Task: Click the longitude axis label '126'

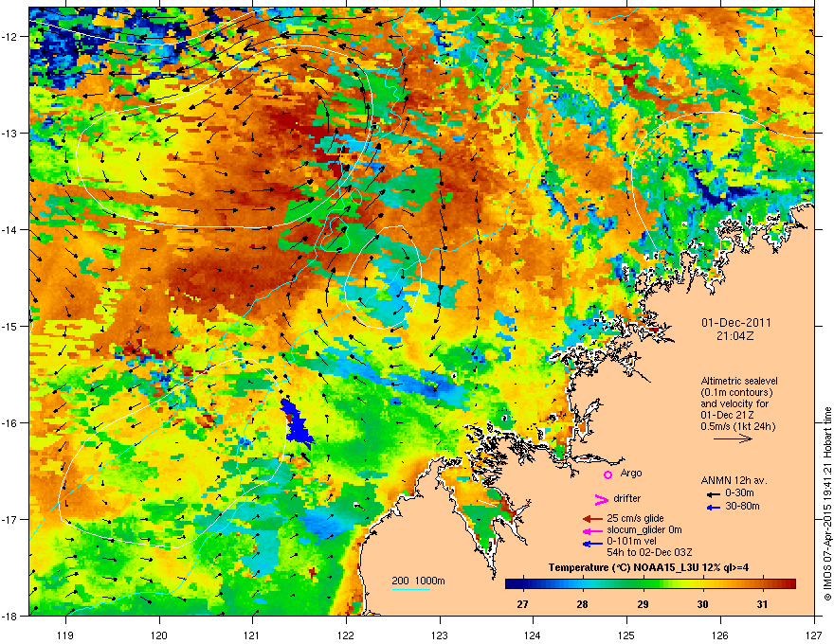Action: pos(720,635)
